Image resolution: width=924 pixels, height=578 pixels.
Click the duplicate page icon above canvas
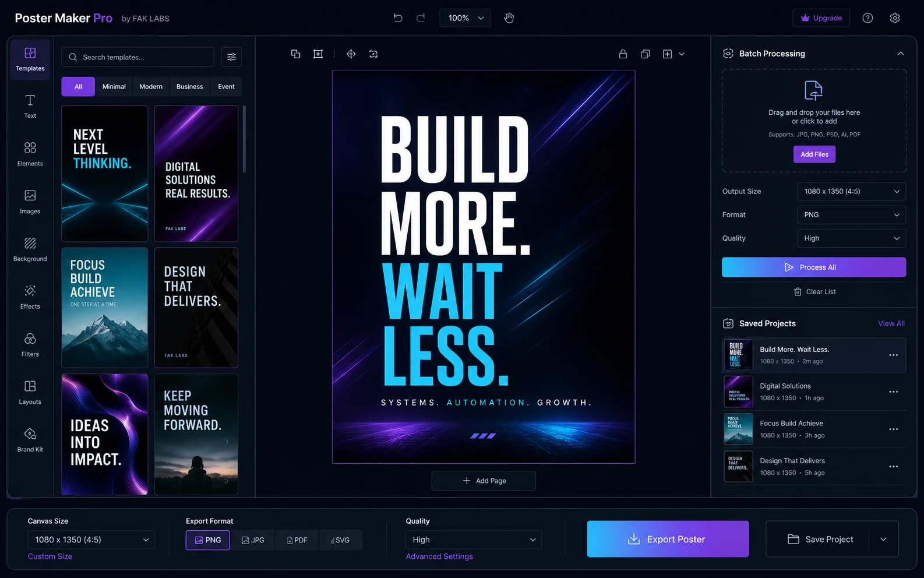[x=645, y=54]
